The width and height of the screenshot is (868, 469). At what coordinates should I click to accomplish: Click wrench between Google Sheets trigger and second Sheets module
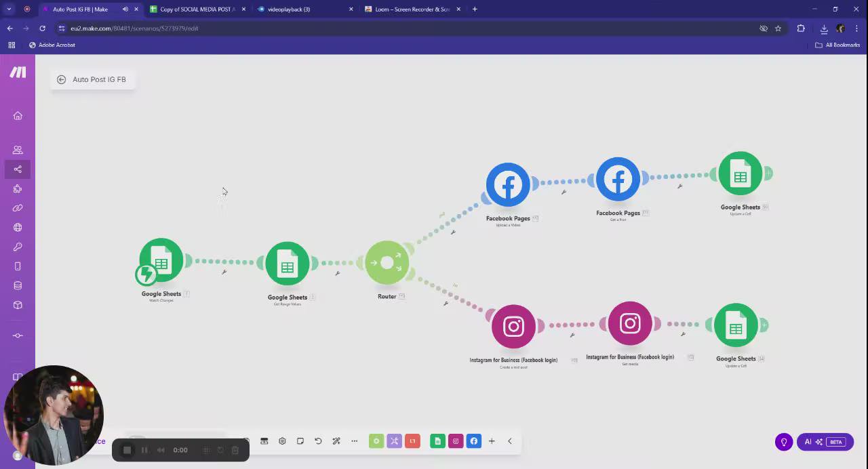(x=224, y=272)
